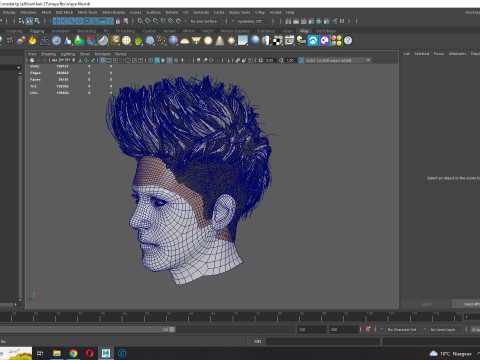
Task: Click the lock icon in status line
Action: coord(118,21)
